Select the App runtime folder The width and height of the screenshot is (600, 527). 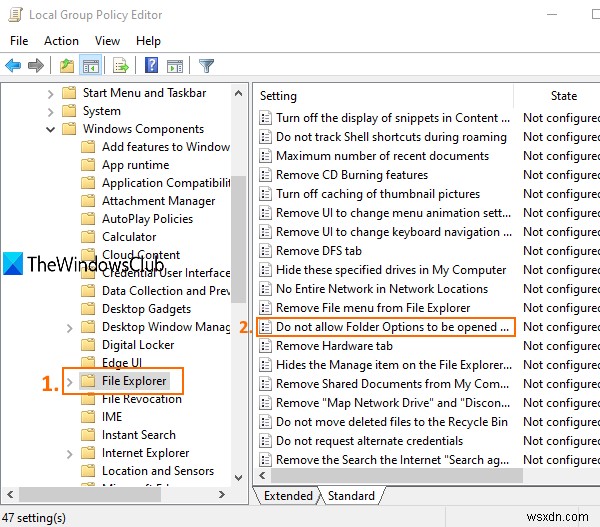tap(135, 165)
